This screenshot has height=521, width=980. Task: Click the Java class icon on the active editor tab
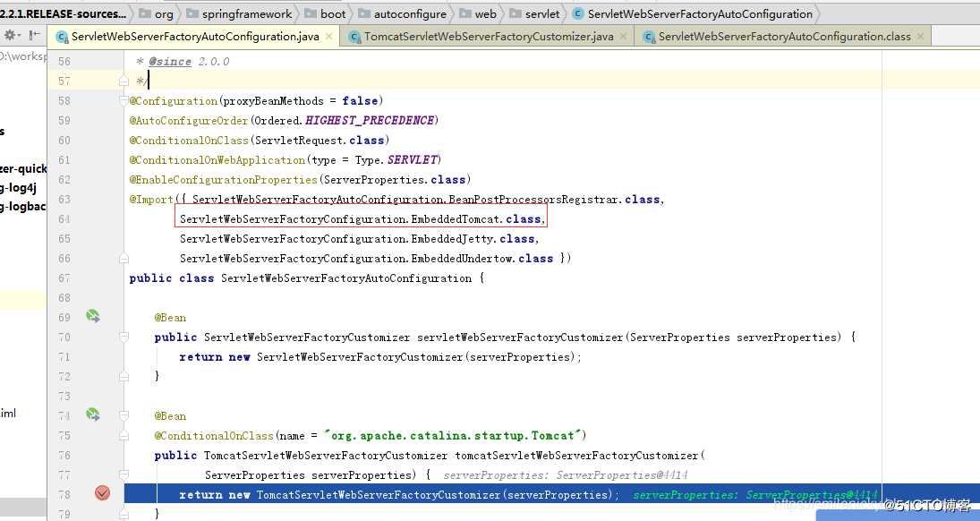[x=61, y=38]
